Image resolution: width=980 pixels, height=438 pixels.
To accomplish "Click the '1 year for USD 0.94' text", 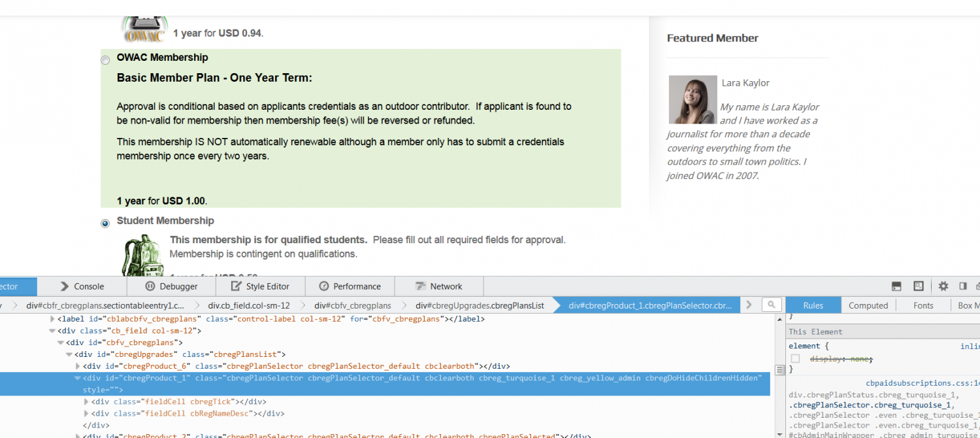I will point(218,33).
